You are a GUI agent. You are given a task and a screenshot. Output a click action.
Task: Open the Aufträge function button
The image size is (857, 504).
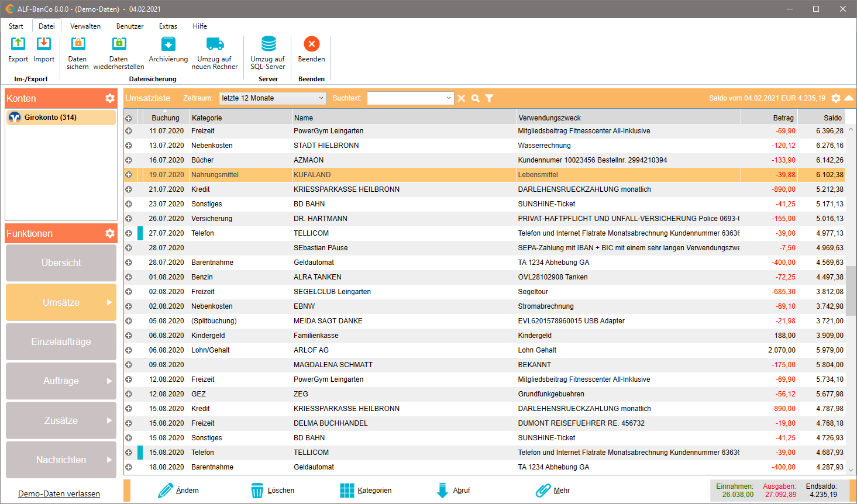pos(61,381)
